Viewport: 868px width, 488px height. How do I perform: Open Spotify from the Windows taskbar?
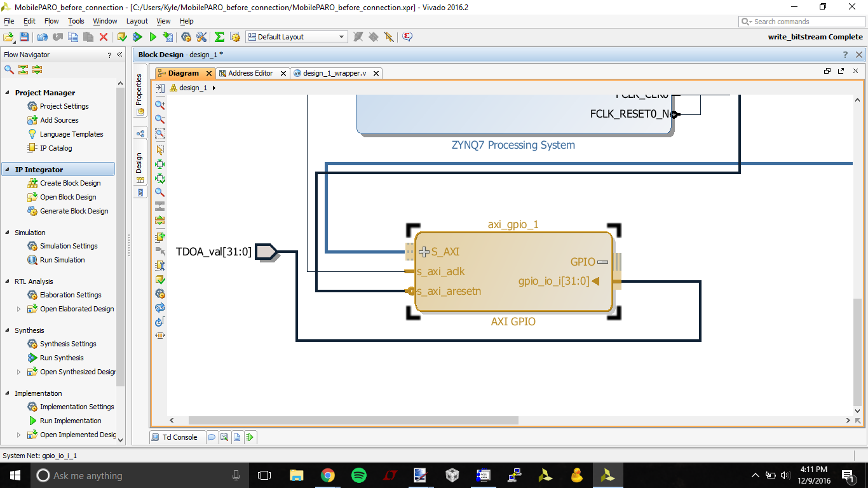358,475
